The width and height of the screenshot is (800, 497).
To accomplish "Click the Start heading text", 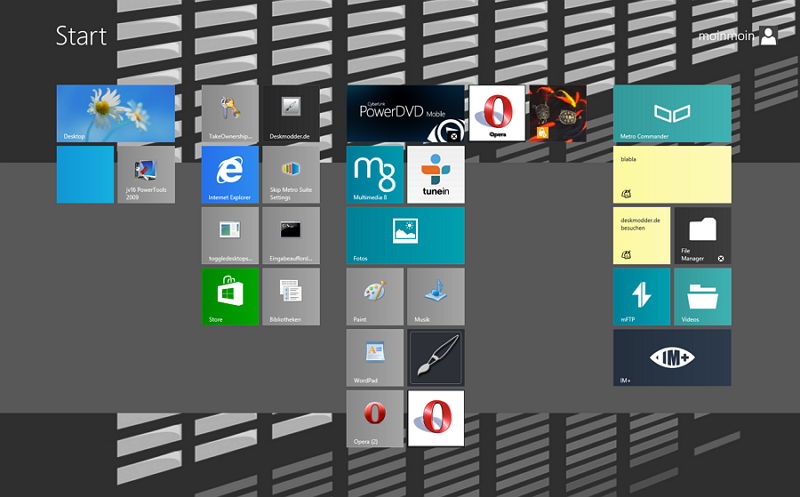I will 81,36.
